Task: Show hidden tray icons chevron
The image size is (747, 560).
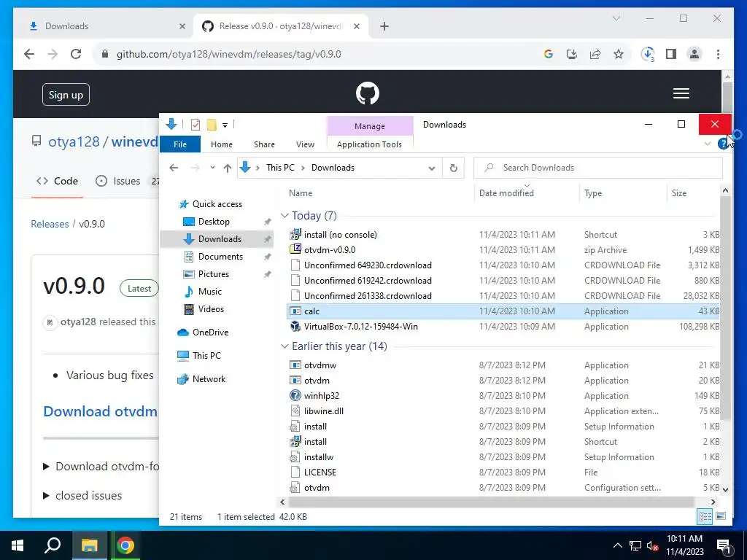Action: (617, 545)
